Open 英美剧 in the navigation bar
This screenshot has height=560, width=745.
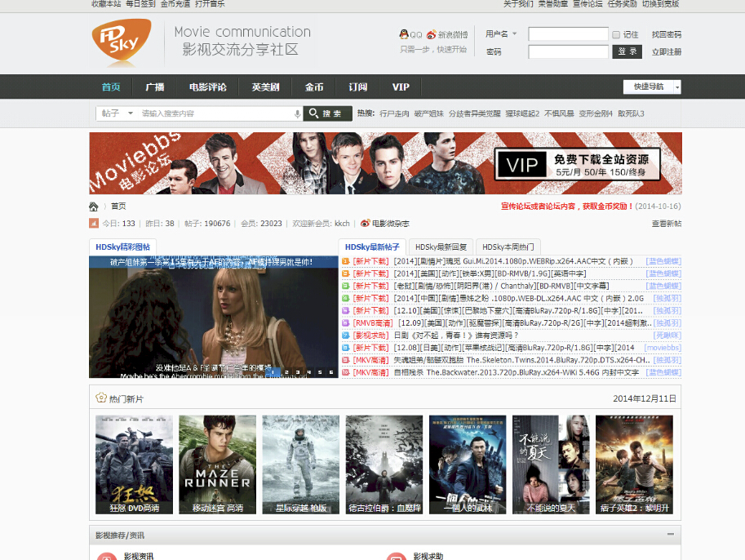click(x=265, y=87)
